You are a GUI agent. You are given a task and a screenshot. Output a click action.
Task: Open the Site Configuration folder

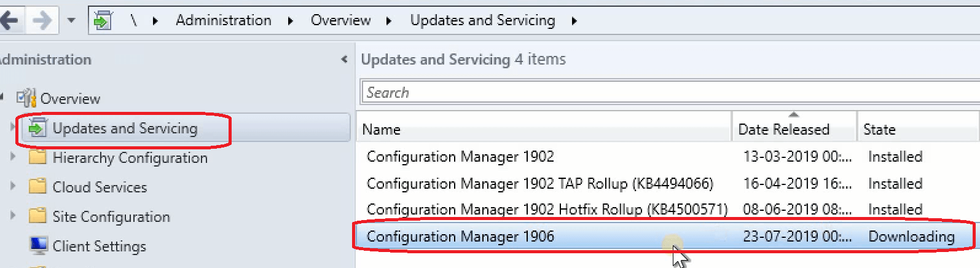(111, 217)
